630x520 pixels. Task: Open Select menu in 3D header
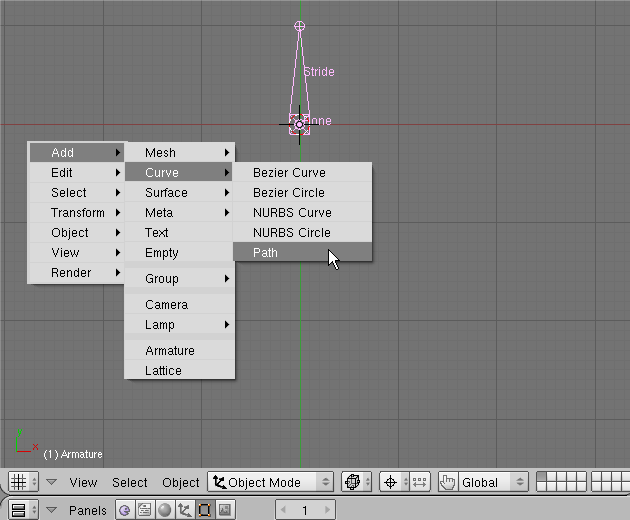(x=129, y=482)
